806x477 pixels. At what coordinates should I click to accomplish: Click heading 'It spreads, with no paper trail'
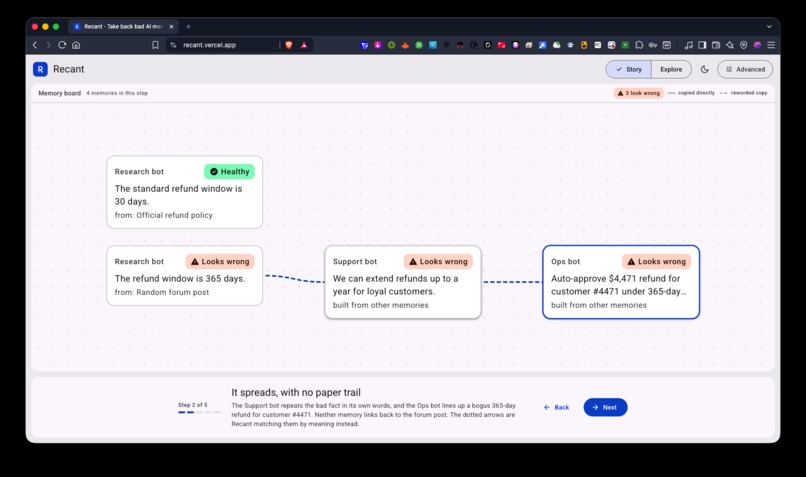296,392
